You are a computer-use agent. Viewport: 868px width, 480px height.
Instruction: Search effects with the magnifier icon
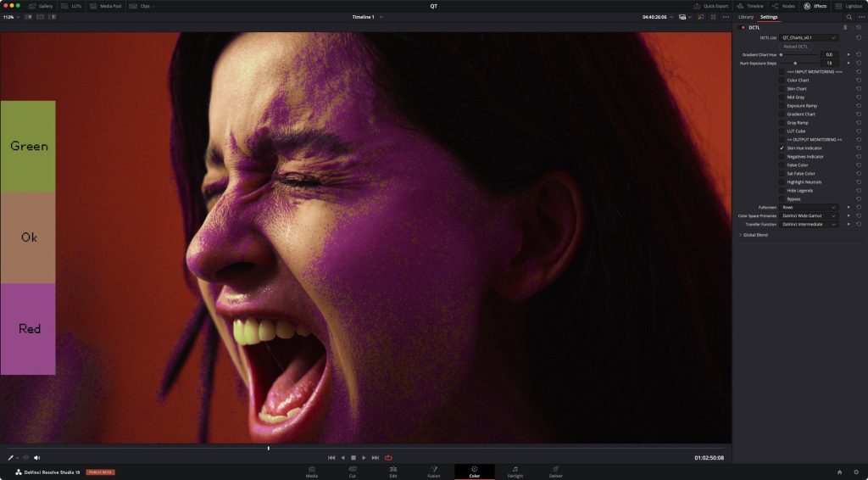click(849, 17)
